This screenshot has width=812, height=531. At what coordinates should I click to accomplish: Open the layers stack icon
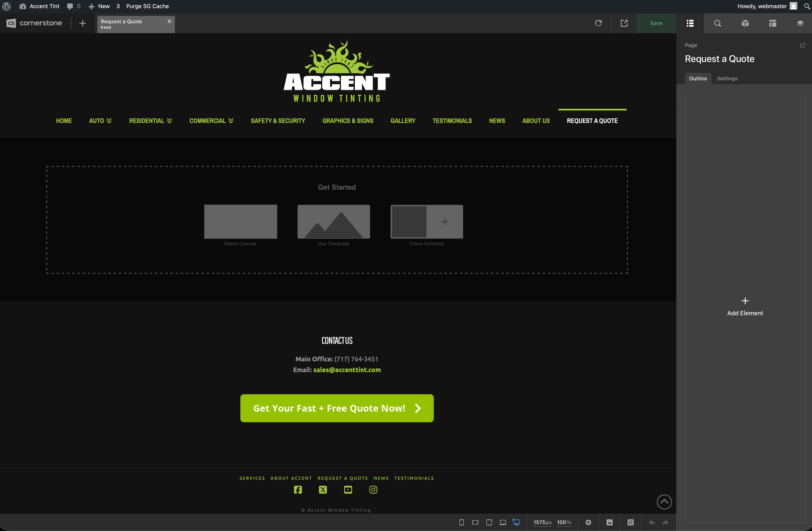click(x=800, y=23)
